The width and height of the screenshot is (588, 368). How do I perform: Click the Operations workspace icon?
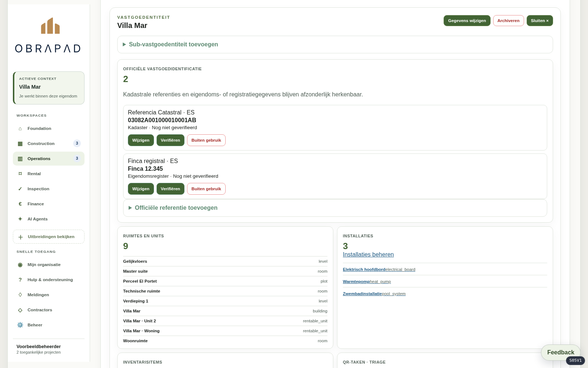tap(20, 159)
